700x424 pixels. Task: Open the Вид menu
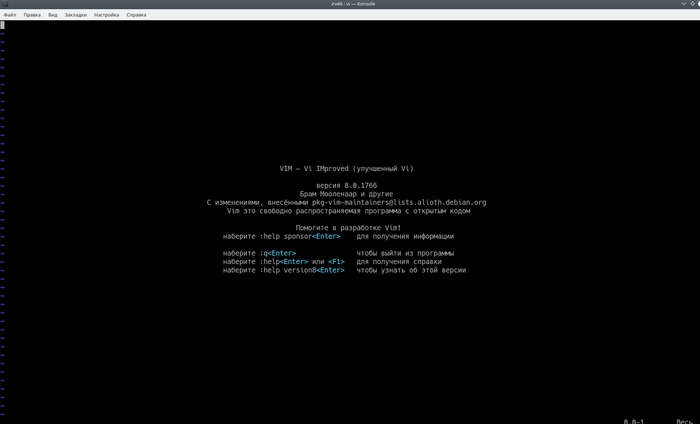point(53,15)
